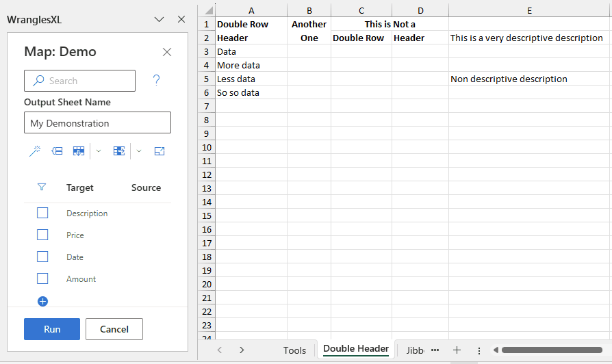This screenshot has width=612, height=364.
Task: Open help with the question mark icon
Action: (x=156, y=81)
